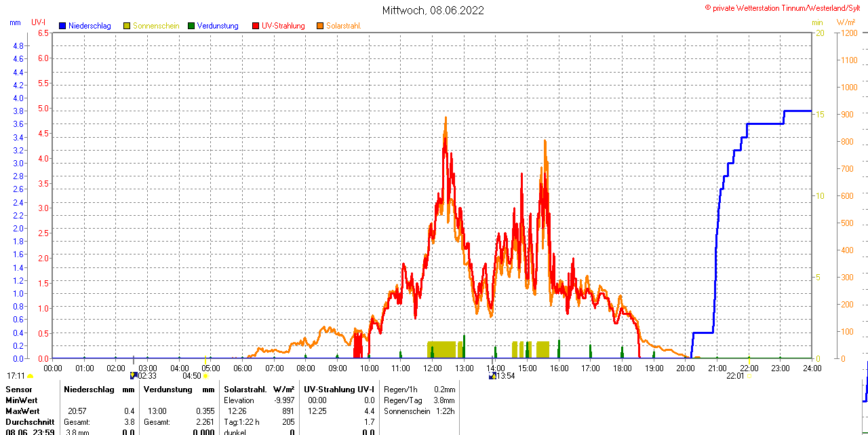Click the orange Solarstrahl. legend swatch
The height and width of the screenshot is (435, 868).
click(320, 26)
